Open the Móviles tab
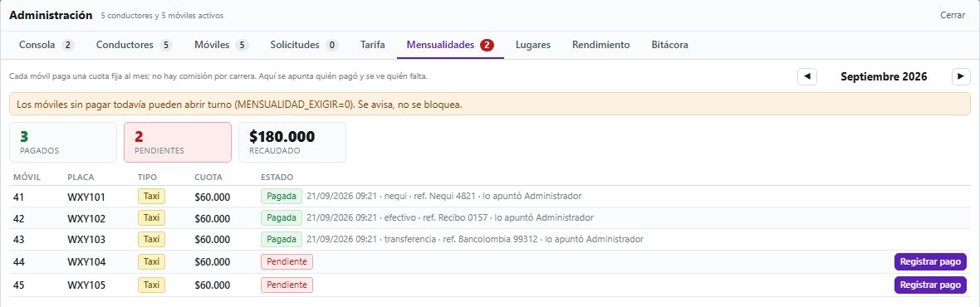This screenshot has height=307, width=980. pos(221,45)
